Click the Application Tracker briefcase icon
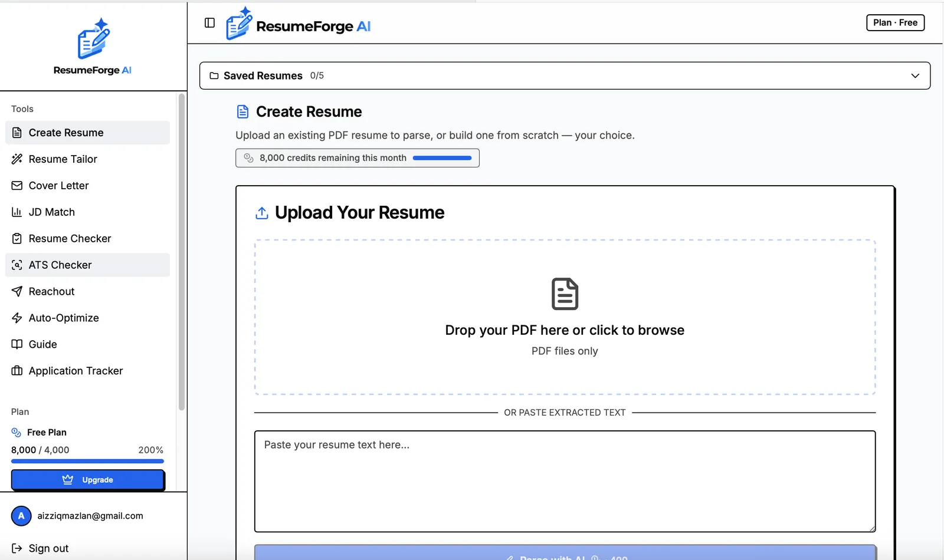This screenshot has width=944, height=560. point(17,371)
